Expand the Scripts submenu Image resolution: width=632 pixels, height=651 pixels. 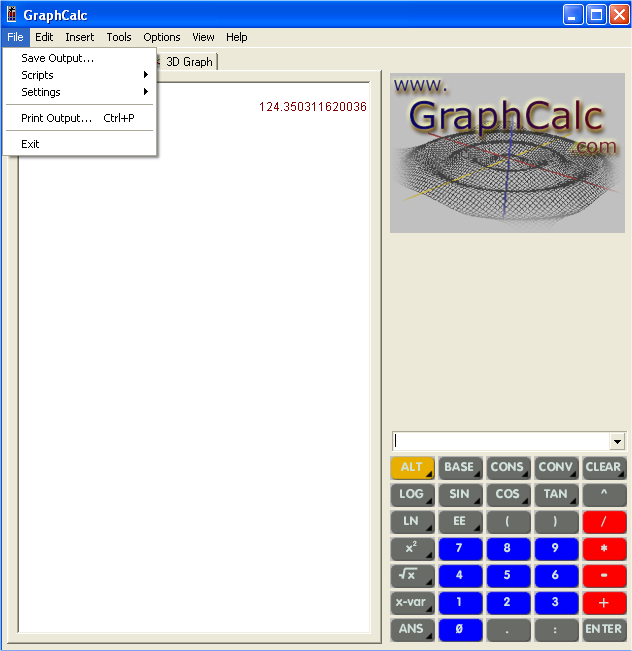(79, 75)
